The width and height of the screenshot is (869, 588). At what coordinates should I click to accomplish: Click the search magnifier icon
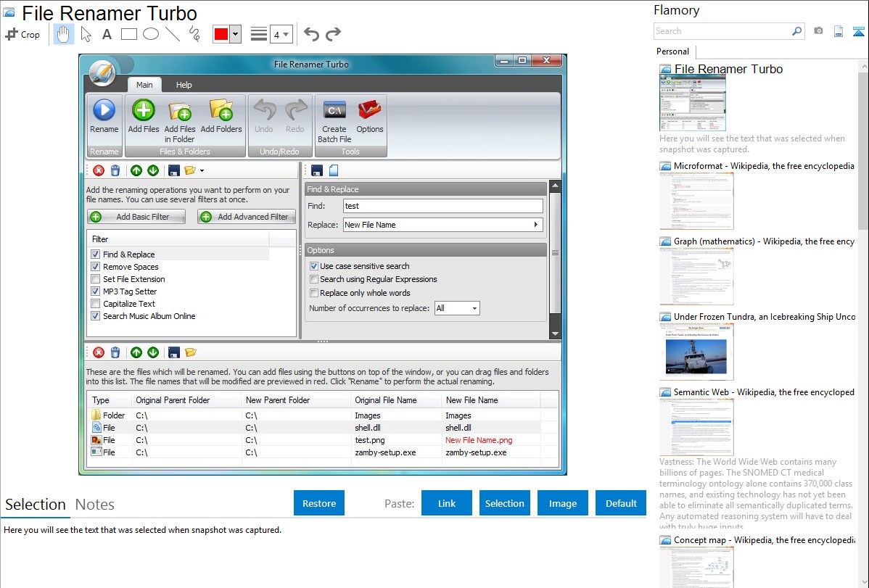click(796, 31)
